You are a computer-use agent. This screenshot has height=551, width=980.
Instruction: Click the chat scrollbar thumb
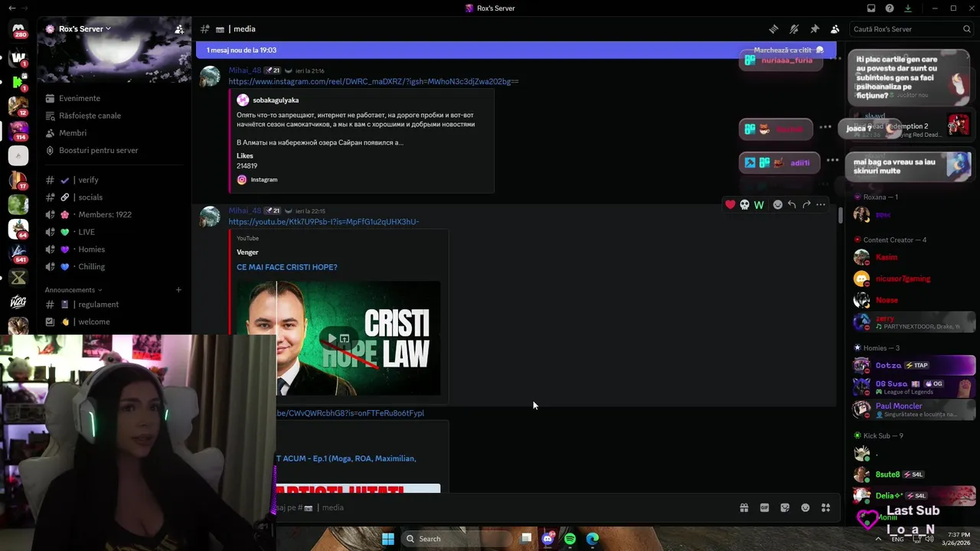[x=840, y=215]
